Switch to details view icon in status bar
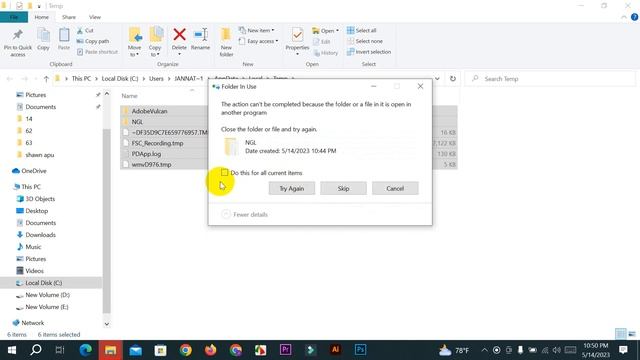 coord(620,334)
